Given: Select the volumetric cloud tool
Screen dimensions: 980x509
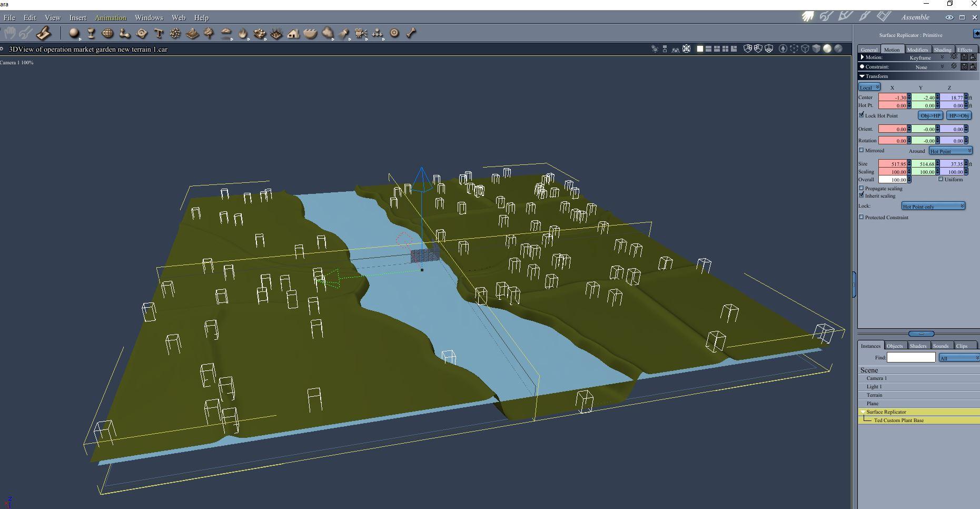Looking at the screenshot, I should coord(328,33).
